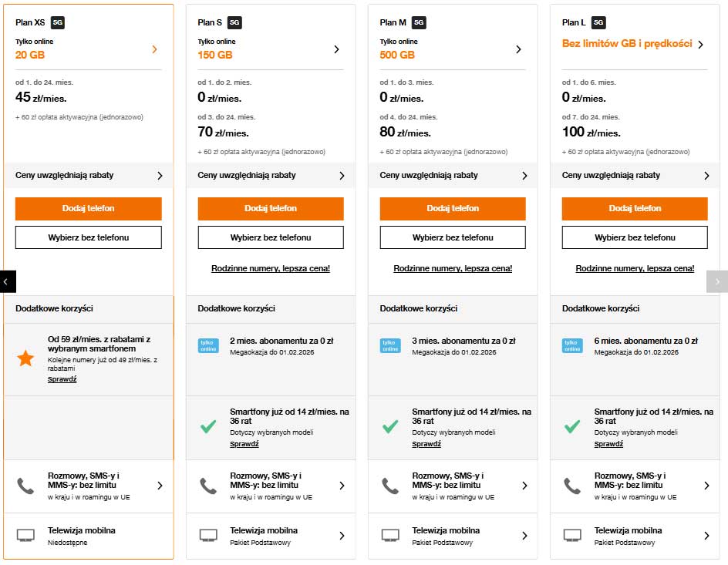Click the orange star icon in Plan XS benefits
This screenshot has height=565, width=728.
[25, 358]
